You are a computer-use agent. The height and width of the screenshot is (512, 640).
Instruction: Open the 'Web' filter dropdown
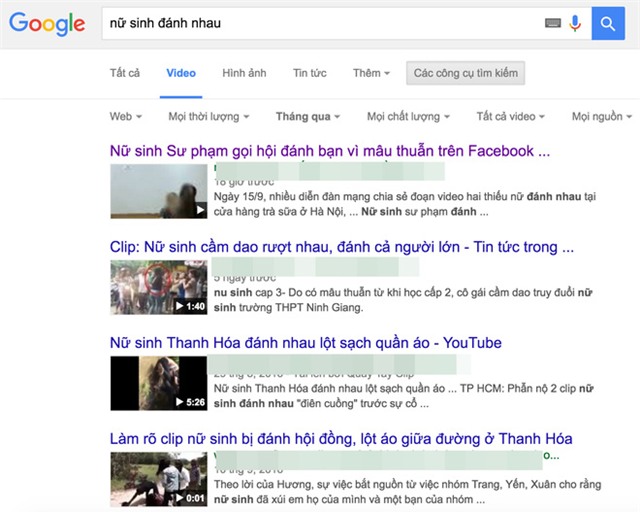tap(125, 117)
